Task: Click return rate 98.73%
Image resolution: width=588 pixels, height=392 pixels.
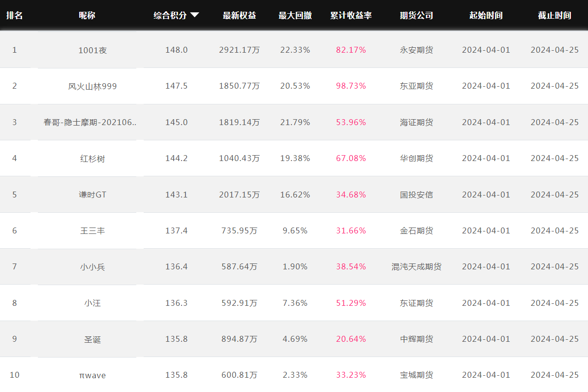Action: (351, 86)
